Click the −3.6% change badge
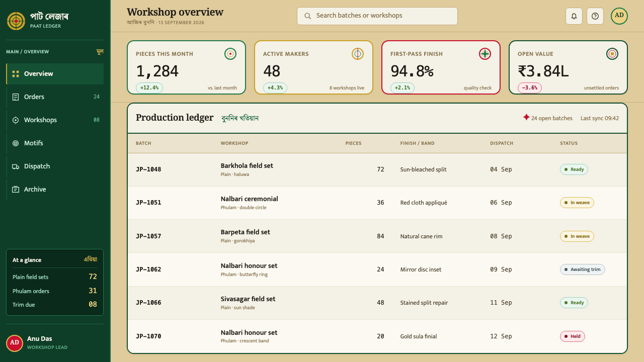The width and height of the screenshot is (644, 362). pos(530,88)
